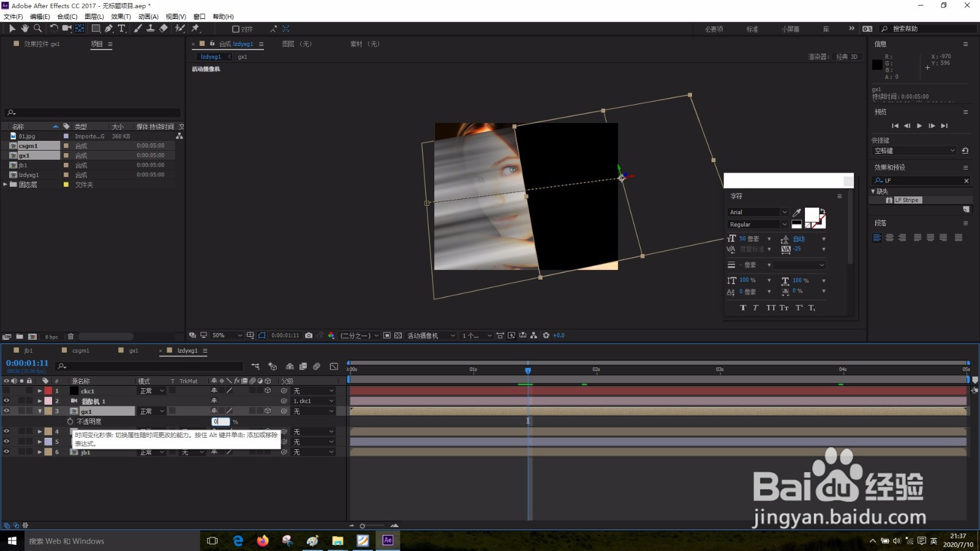Select the Zoom tool magnifier

click(x=37, y=28)
